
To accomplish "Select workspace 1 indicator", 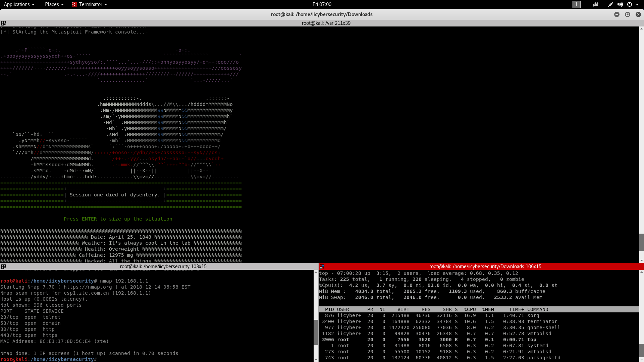I will click(x=576, y=4).
